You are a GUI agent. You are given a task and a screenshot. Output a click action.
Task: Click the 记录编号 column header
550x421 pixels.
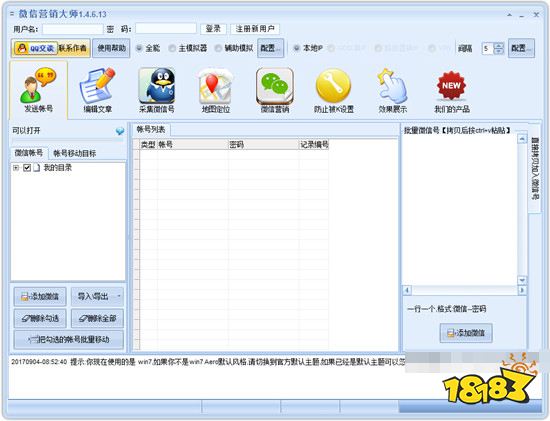314,145
